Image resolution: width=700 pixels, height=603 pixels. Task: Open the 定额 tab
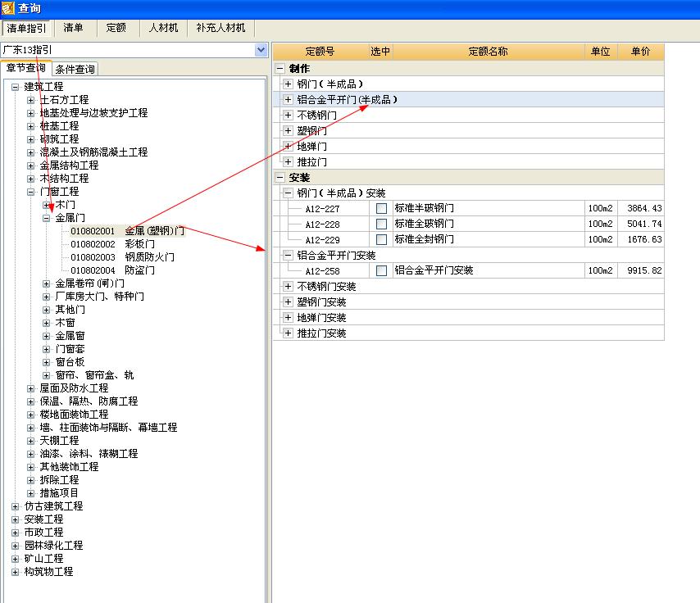116,28
